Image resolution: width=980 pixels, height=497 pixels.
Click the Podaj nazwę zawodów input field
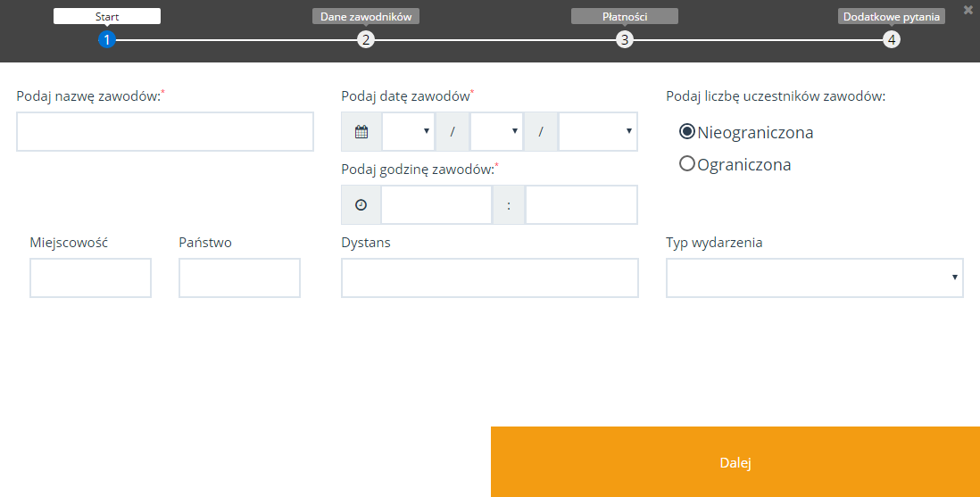coord(165,132)
